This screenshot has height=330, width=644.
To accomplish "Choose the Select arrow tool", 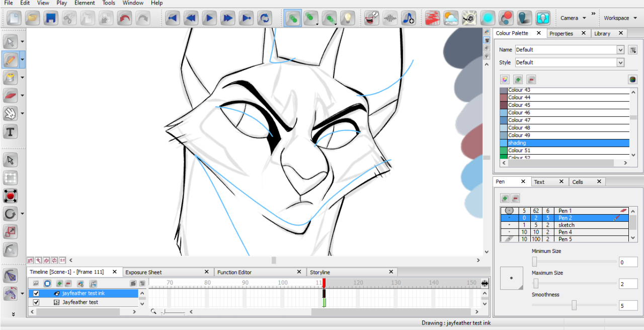I will point(11,42).
